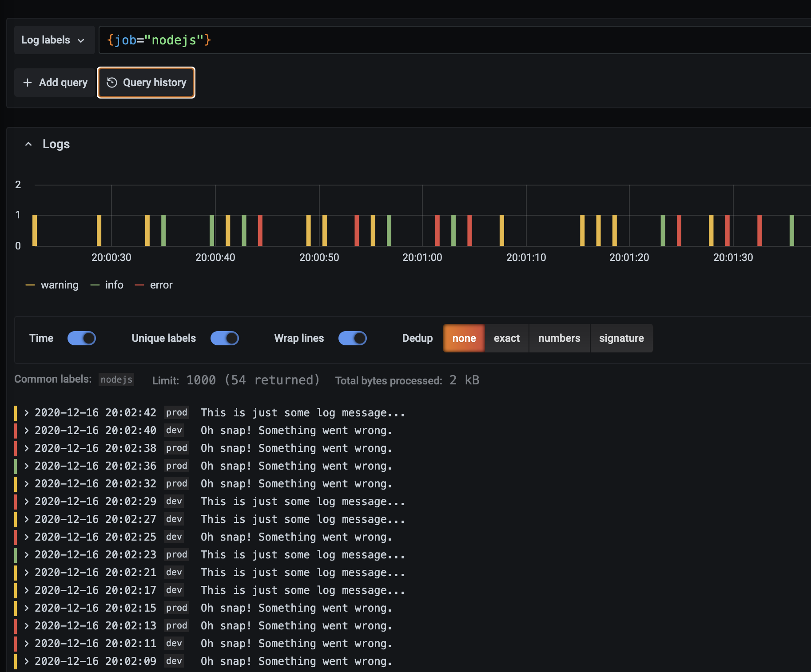Select Dedup none option
This screenshot has width=811, height=672.
point(464,338)
